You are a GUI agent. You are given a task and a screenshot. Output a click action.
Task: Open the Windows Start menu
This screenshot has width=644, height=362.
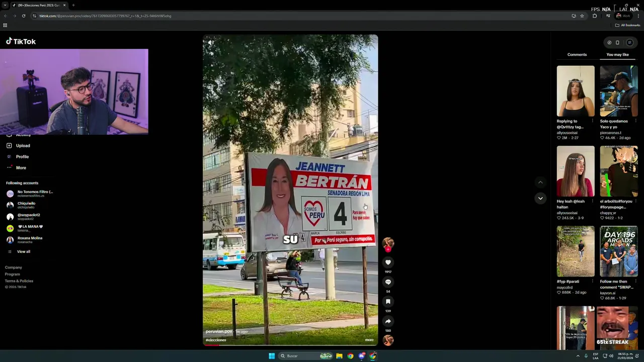point(272,356)
